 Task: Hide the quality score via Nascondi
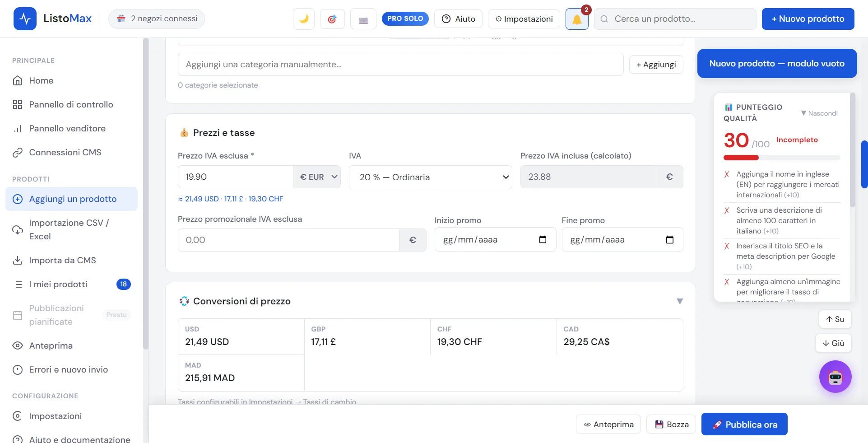[x=819, y=113]
